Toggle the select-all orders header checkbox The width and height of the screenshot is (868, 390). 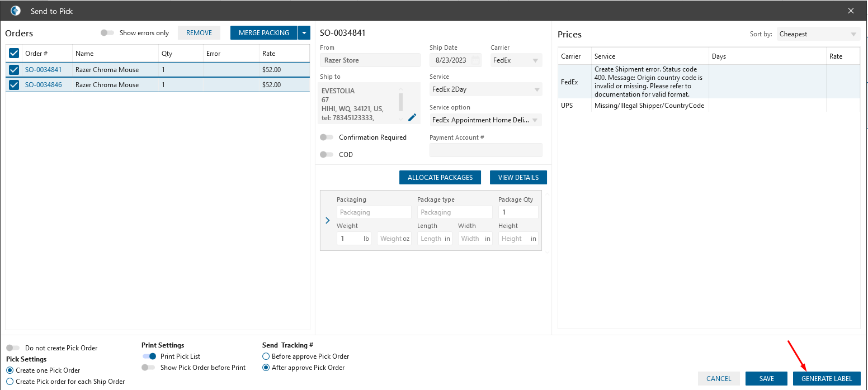tap(14, 54)
